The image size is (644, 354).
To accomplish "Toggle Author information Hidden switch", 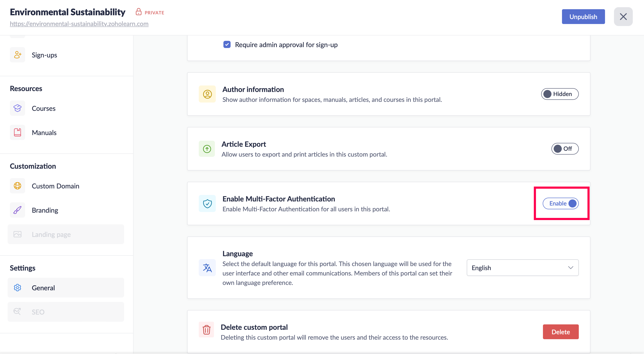I will point(560,94).
